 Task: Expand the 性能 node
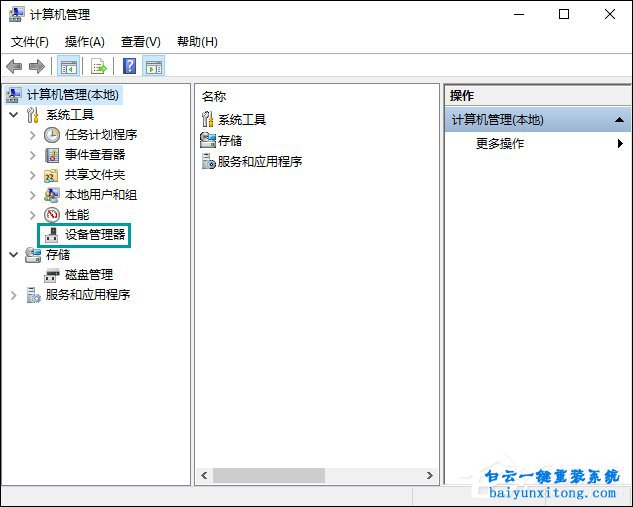click(33, 215)
